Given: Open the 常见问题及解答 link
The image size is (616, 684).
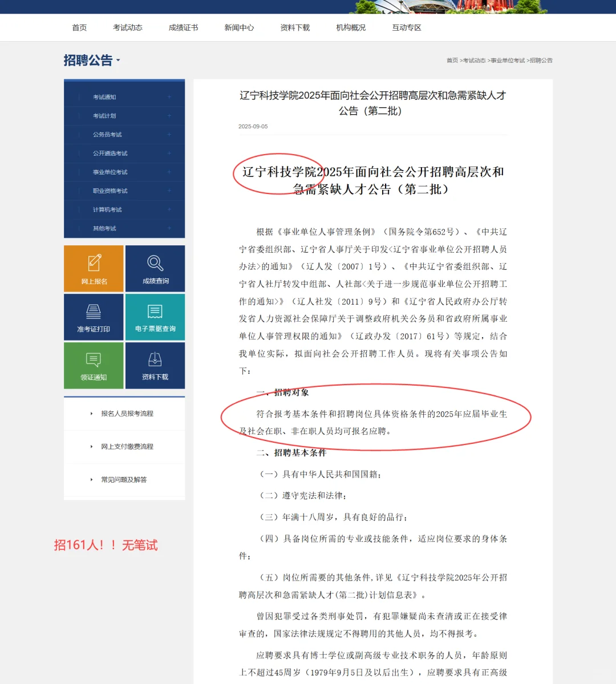Looking at the screenshot, I should [124, 479].
